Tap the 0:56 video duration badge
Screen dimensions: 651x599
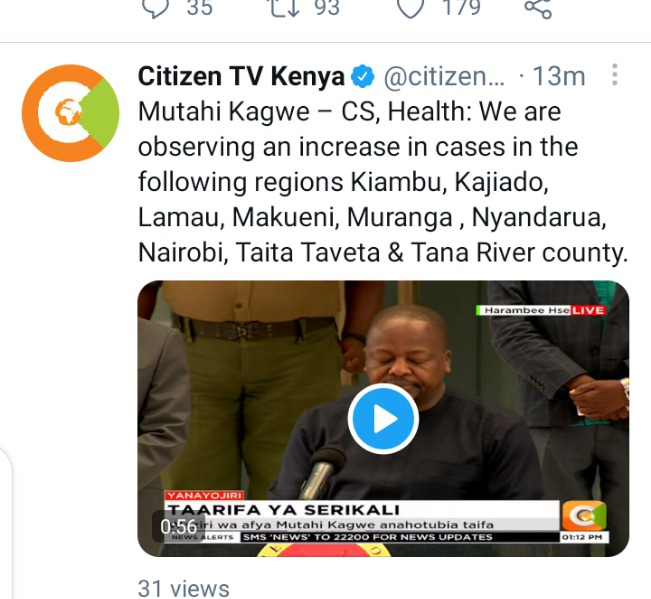[x=178, y=526]
